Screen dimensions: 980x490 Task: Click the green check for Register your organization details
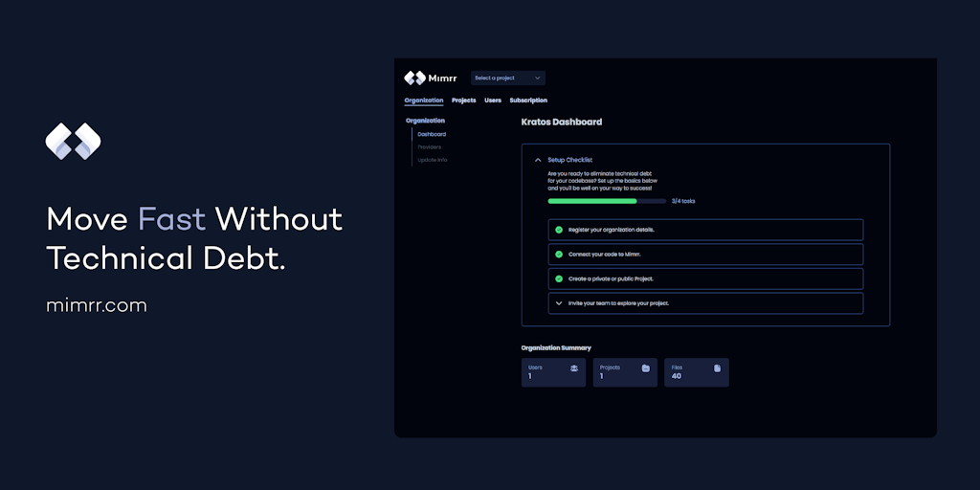pyautogui.click(x=559, y=230)
